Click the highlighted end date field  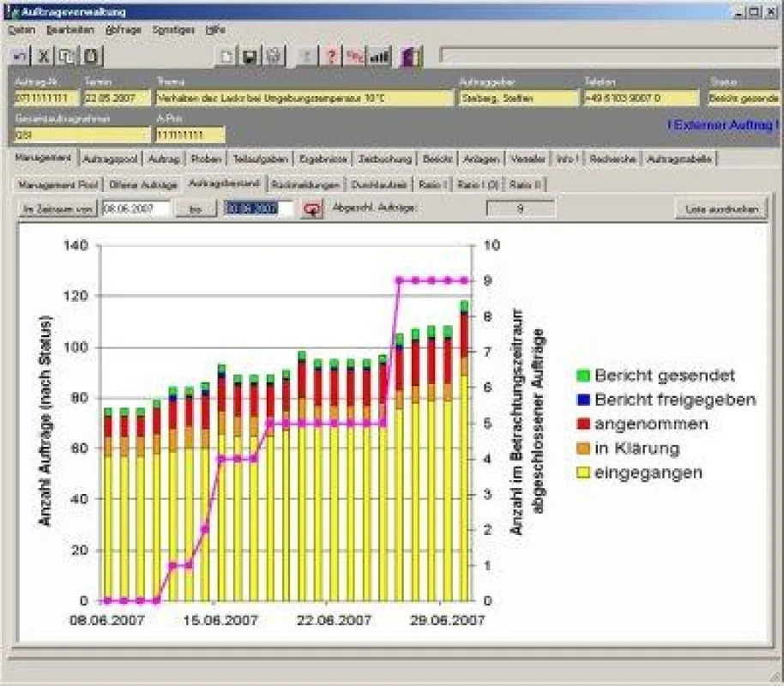tap(258, 209)
